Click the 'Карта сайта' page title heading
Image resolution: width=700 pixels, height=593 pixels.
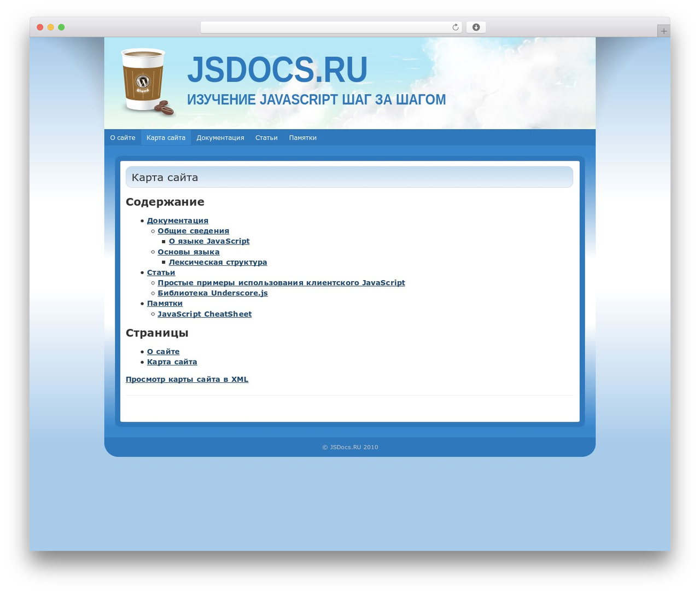(x=165, y=177)
